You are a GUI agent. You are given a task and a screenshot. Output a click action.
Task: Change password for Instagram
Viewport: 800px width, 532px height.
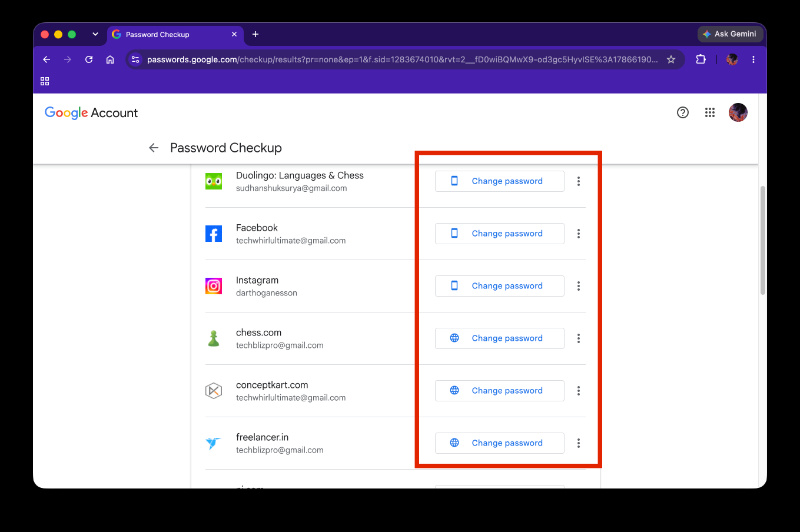tap(499, 286)
